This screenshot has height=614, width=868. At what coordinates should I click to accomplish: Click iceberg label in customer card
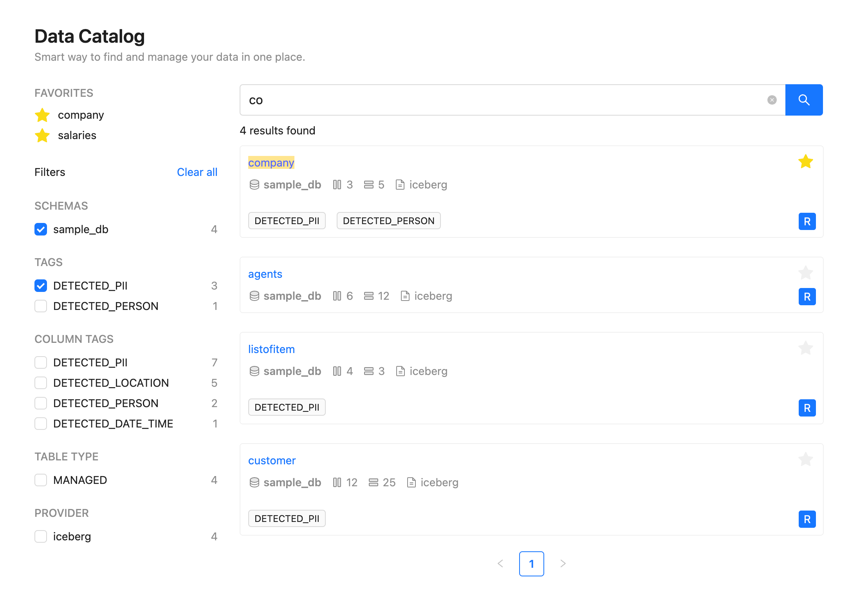click(439, 482)
